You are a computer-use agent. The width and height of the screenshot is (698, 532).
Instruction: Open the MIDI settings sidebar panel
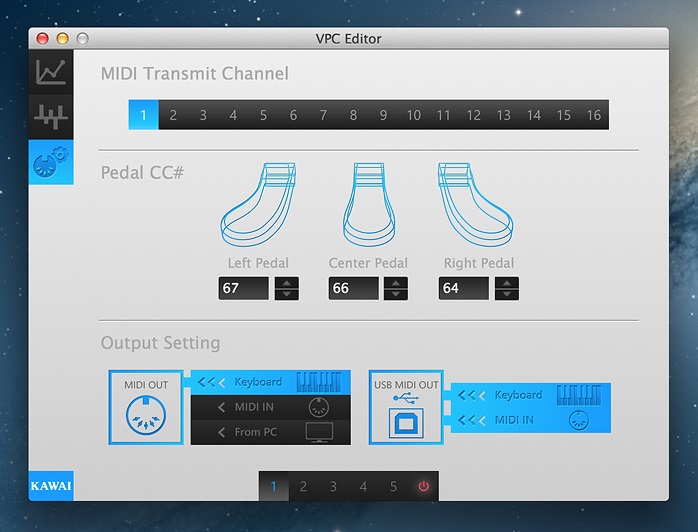[x=51, y=162]
